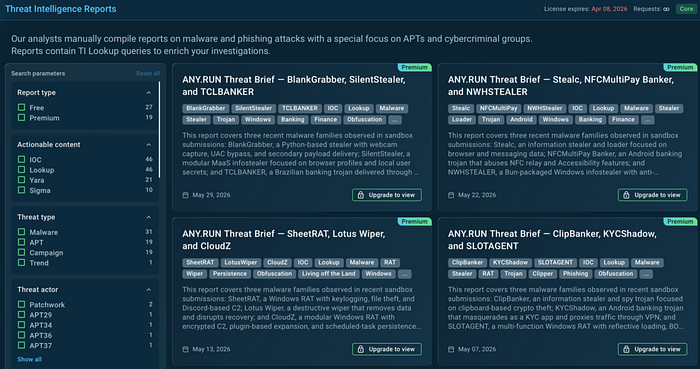Collapse the Threat actor section
The image size is (700, 369).
(149, 290)
